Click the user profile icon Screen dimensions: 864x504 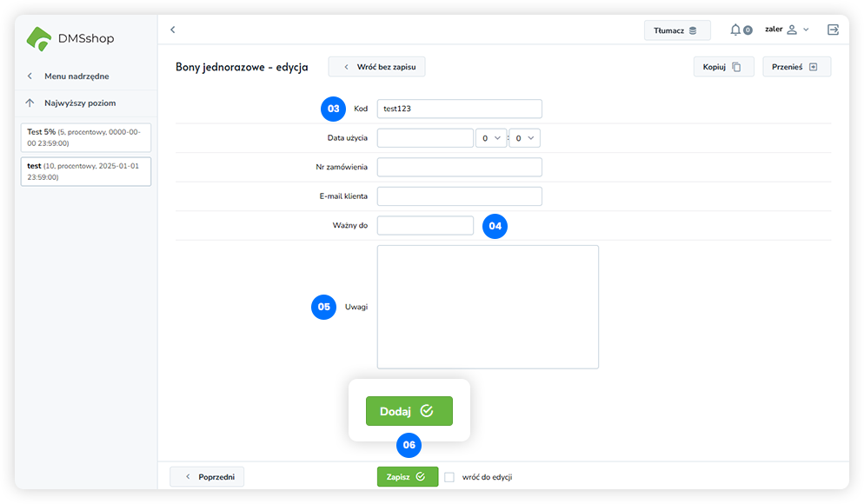791,30
